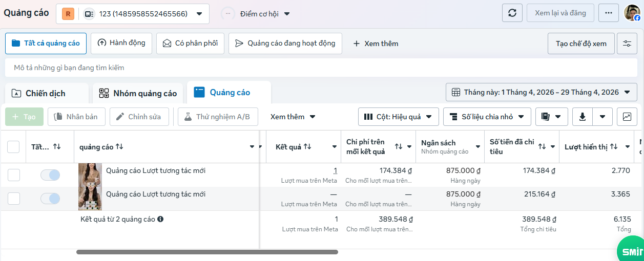644x261 pixels.
Task: Switch to the Nhóm quảng cáo tab
Action: (138, 93)
